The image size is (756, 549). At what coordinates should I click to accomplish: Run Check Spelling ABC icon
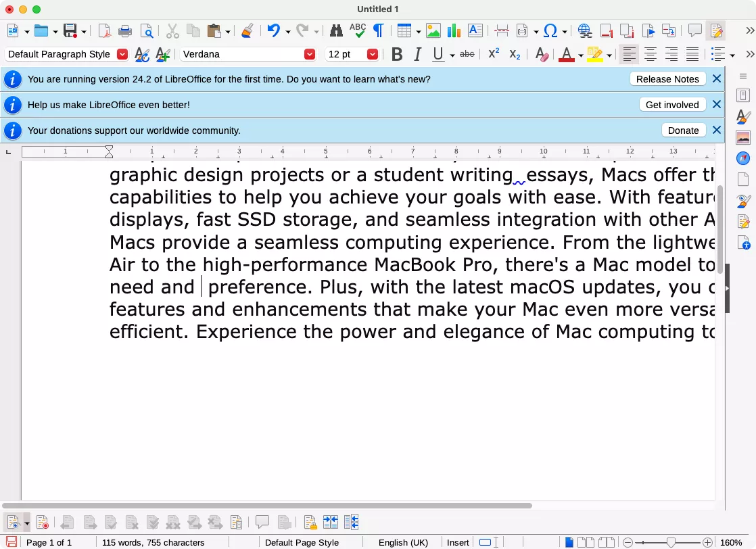(x=357, y=31)
